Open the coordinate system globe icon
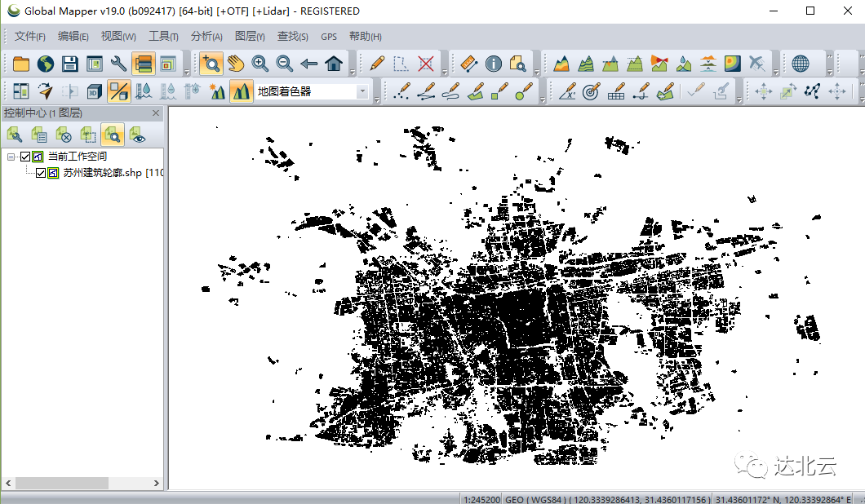This screenshot has height=504, width=865. pyautogui.click(x=801, y=64)
